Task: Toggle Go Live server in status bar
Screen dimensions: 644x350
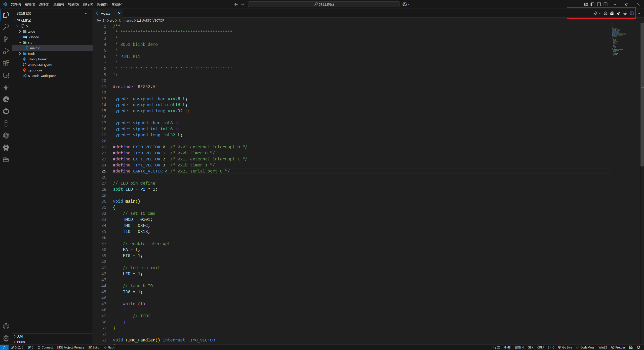Action: [565, 347]
